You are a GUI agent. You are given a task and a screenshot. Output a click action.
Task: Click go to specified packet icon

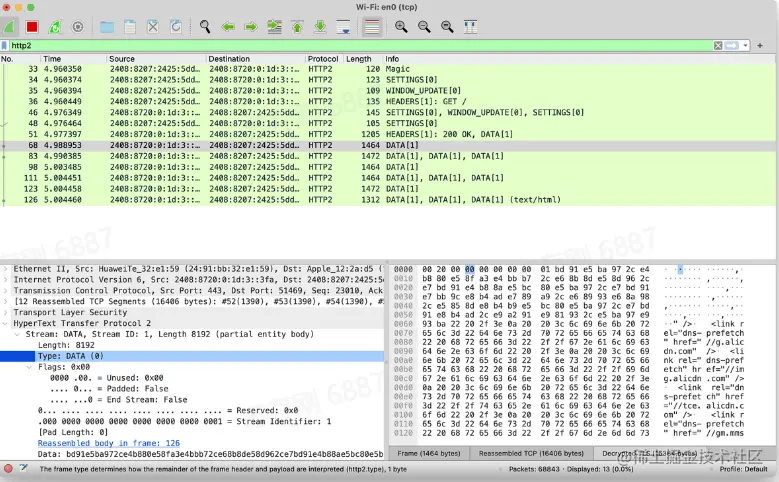point(274,26)
